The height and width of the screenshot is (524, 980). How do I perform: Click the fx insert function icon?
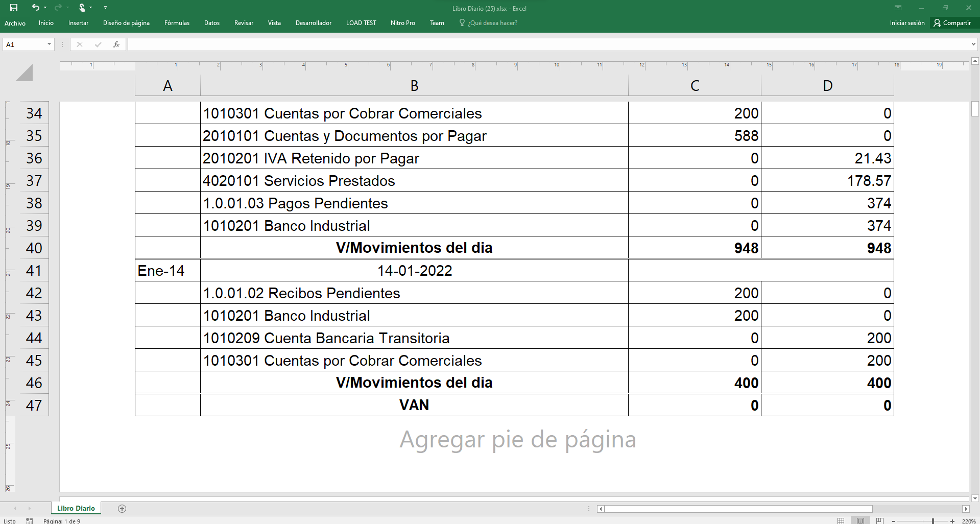[x=116, y=44]
